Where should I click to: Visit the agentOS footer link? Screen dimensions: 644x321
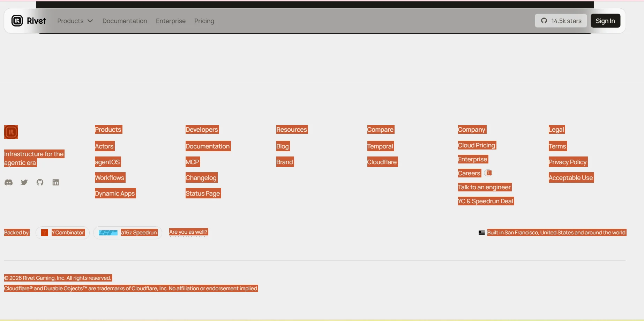tap(107, 162)
